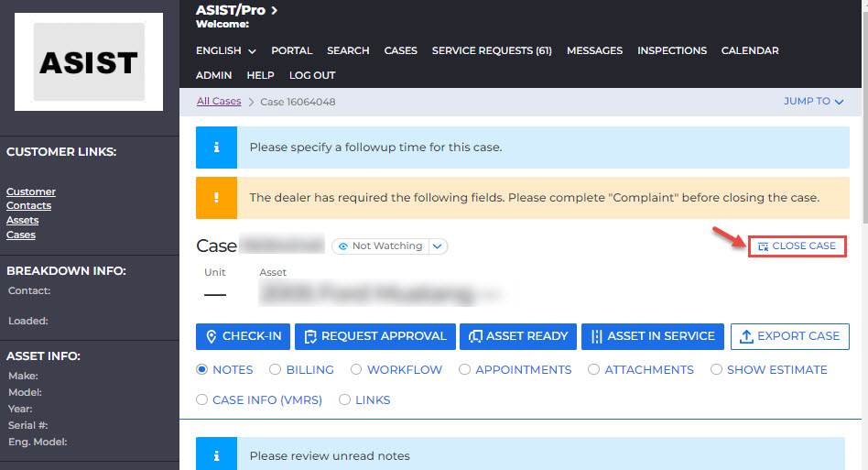Image resolution: width=868 pixels, height=470 pixels.
Task: Click the ASIST logo
Action: (x=89, y=62)
